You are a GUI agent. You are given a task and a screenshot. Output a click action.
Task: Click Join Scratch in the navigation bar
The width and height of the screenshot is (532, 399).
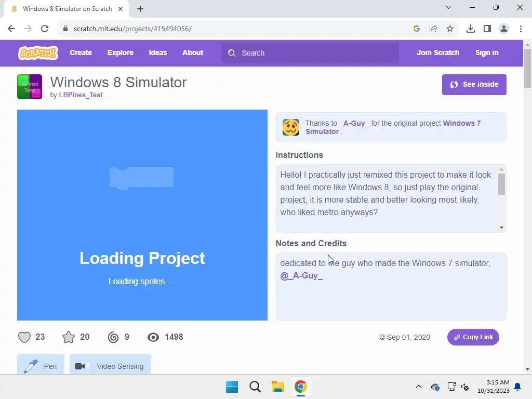pyautogui.click(x=438, y=52)
